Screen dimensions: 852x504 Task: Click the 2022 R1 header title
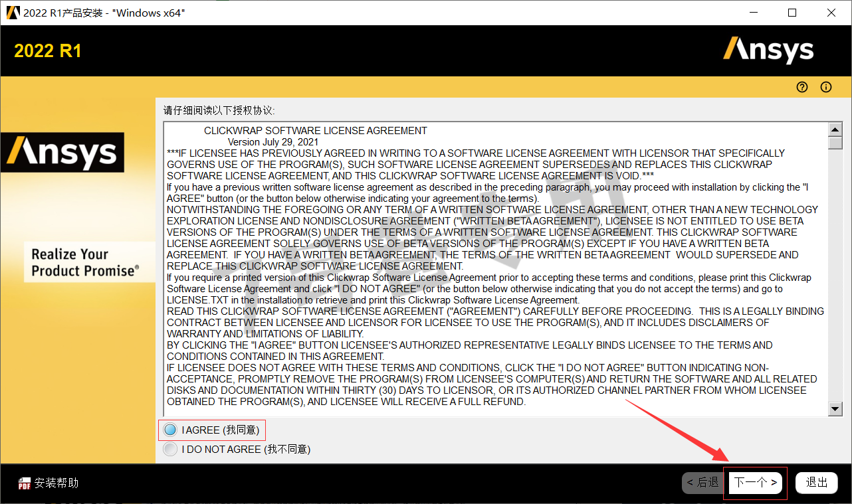point(47,51)
